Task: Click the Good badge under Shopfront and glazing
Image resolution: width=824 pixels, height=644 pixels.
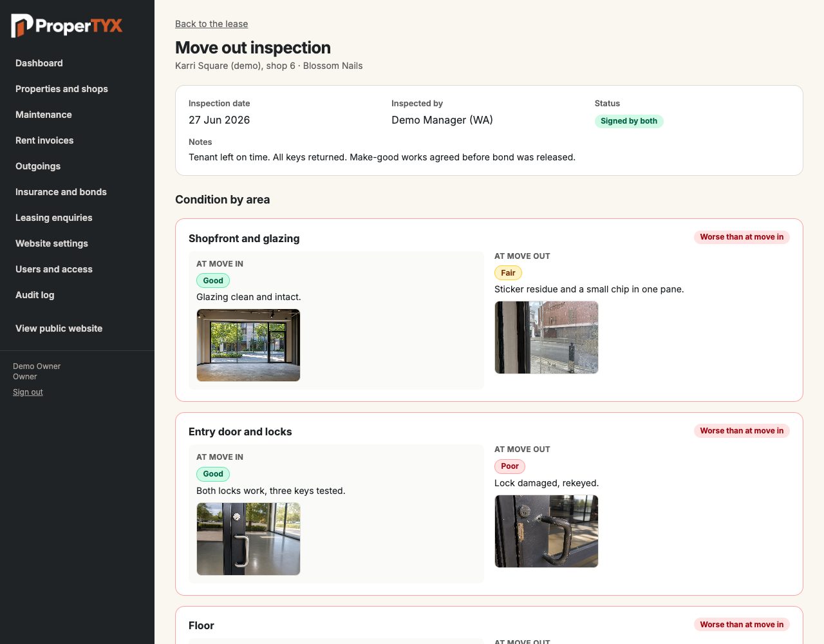Action: click(x=213, y=281)
